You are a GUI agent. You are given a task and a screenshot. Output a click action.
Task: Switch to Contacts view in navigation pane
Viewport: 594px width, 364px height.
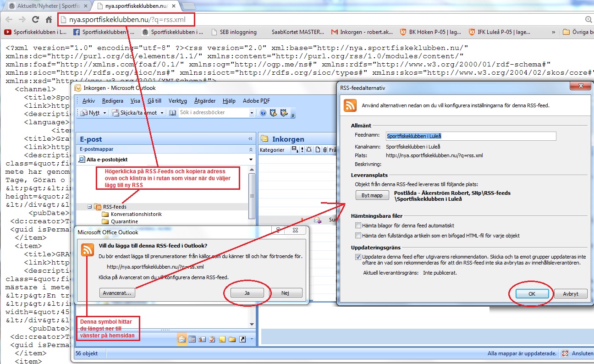point(202,340)
